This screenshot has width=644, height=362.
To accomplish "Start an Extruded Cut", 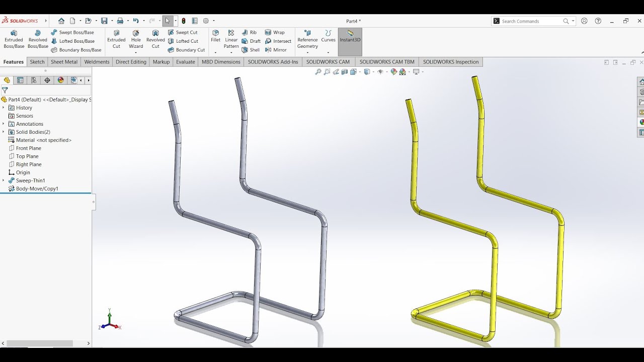I will pyautogui.click(x=116, y=39).
